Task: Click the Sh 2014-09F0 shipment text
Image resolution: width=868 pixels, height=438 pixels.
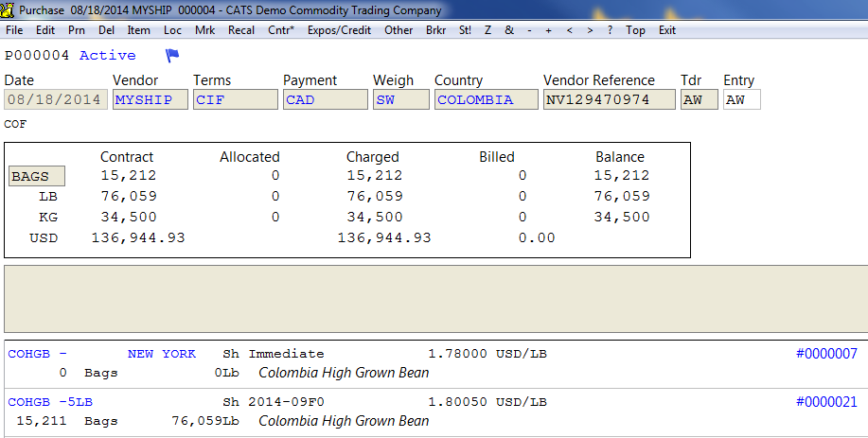Action: pos(274,402)
